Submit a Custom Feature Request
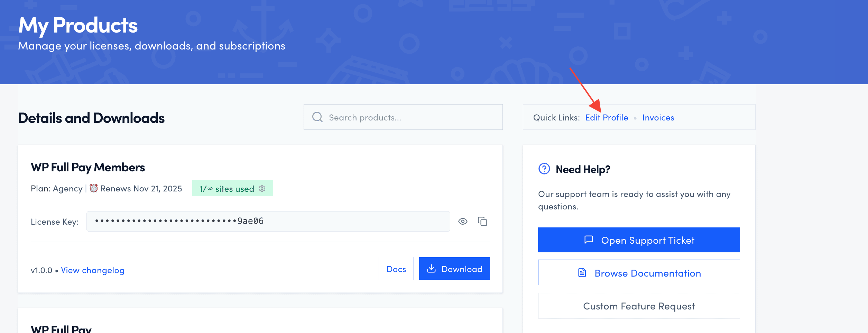Viewport: 868px width, 333px height. pyautogui.click(x=638, y=306)
